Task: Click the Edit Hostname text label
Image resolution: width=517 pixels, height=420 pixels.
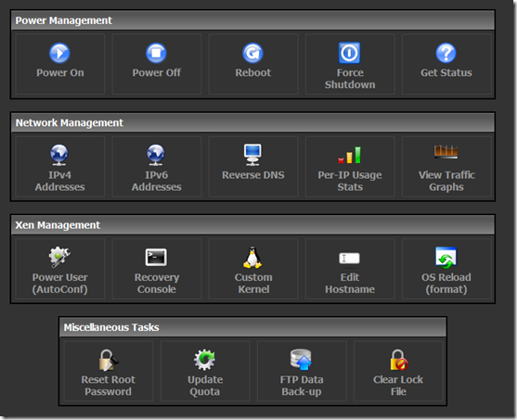Action: tap(350, 284)
